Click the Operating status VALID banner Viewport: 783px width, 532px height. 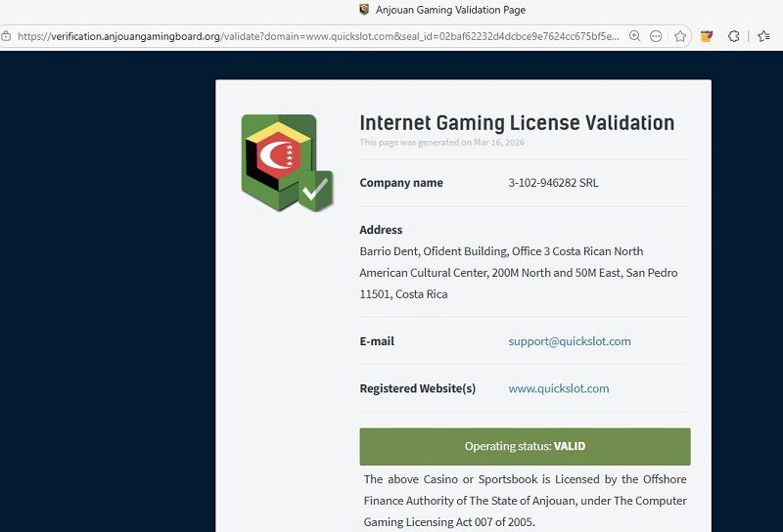pos(525,446)
